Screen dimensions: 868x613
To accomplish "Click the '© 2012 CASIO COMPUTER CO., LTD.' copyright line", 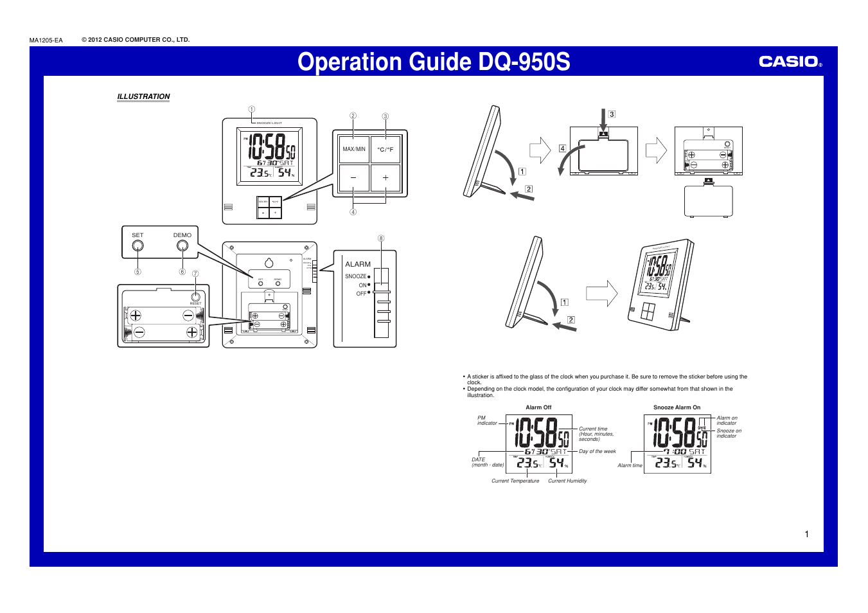I will [136, 40].
